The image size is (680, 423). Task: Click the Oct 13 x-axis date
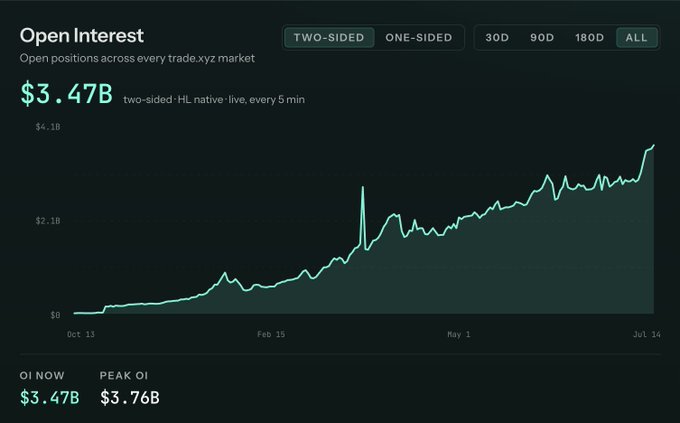pyautogui.click(x=81, y=334)
